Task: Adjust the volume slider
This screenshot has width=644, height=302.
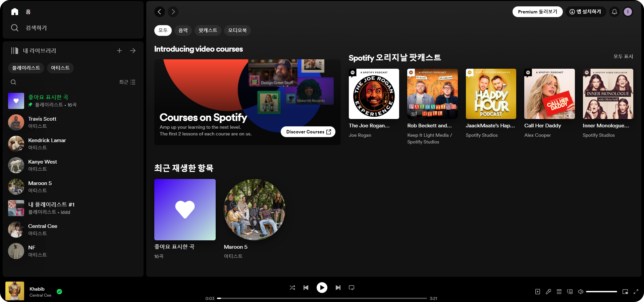Action: coord(601,292)
